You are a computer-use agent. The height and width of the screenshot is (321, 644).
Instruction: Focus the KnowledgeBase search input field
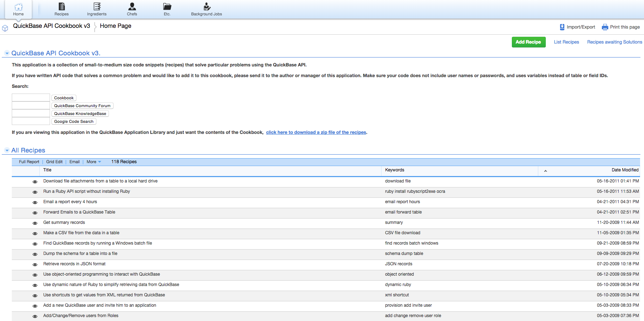click(31, 113)
